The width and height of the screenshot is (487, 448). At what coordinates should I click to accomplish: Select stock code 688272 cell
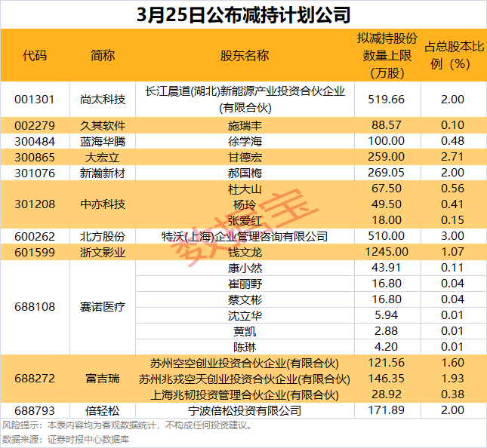35,379
